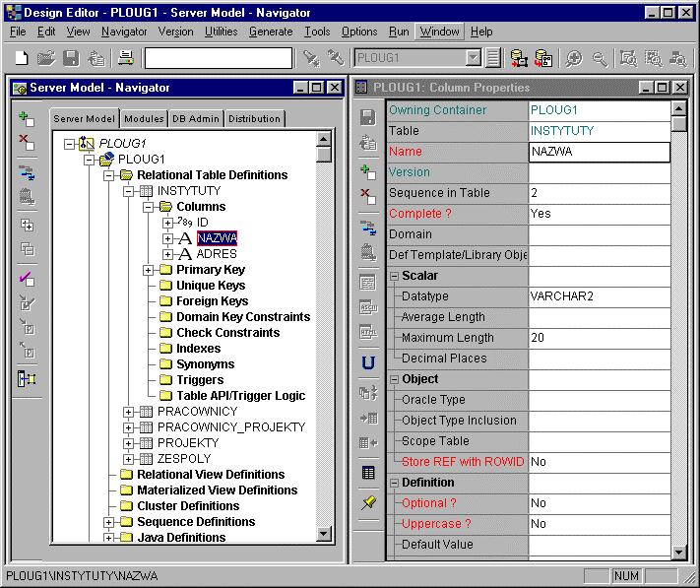Collapse the Object property group
700x588 pixels.
point(394,380)
